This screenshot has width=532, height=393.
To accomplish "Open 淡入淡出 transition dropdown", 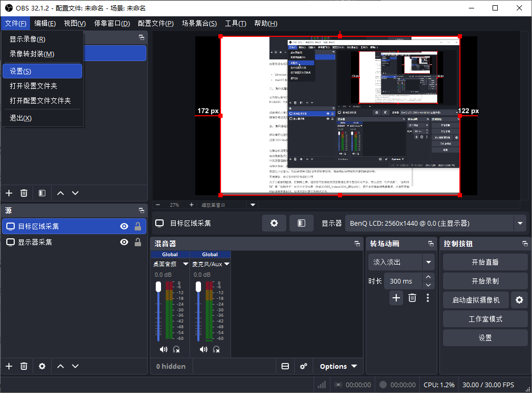I will (401, 262).
